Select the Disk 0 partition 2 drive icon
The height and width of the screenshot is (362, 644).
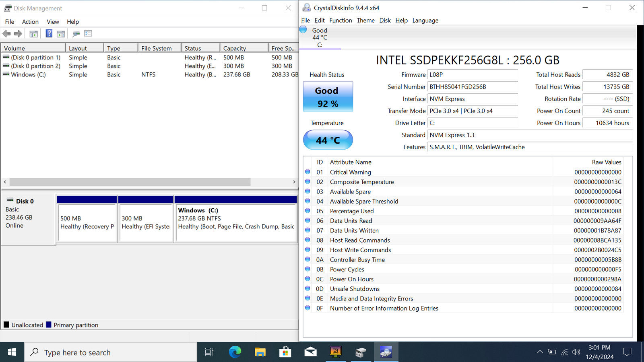coord(6,66)
